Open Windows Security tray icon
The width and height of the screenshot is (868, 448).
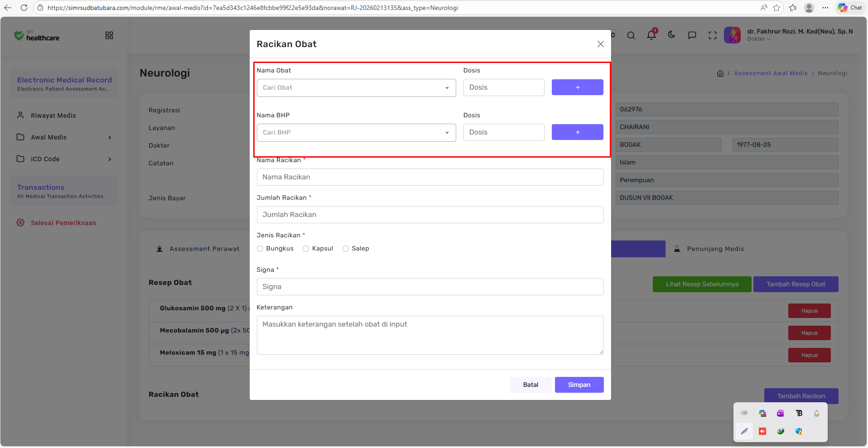coord(799,431)
